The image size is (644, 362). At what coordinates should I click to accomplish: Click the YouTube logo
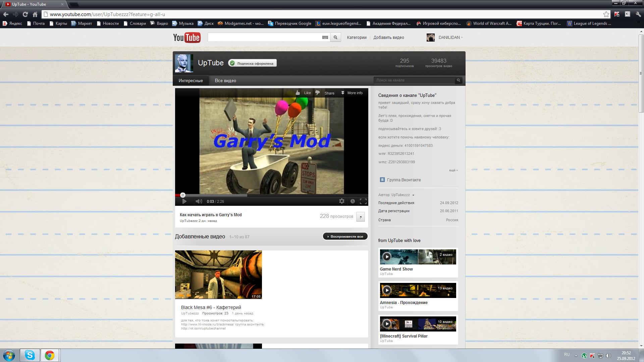click(x=186, y=38)
